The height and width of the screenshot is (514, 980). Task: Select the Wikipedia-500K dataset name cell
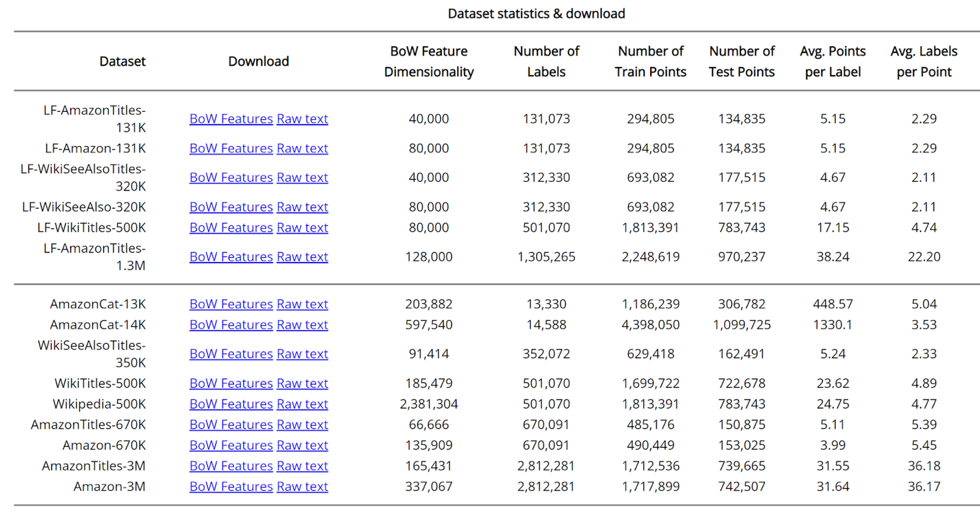pos(99,404)
